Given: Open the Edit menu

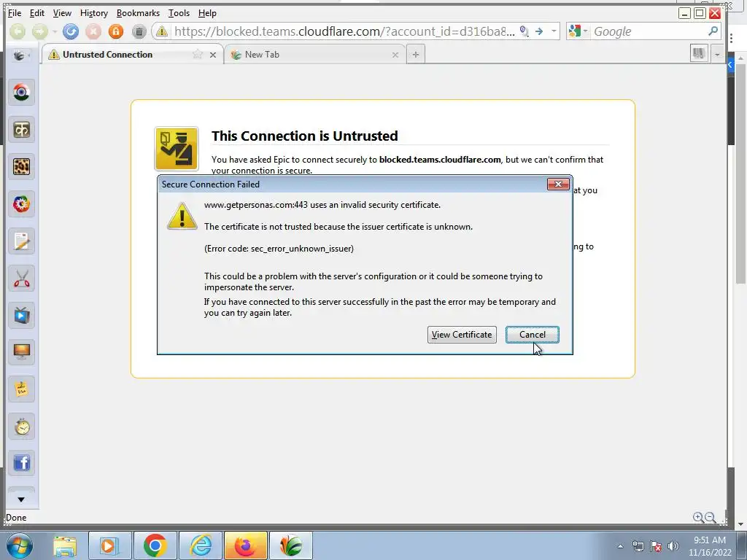Looking at the screenshot, I should click(37, 13).
